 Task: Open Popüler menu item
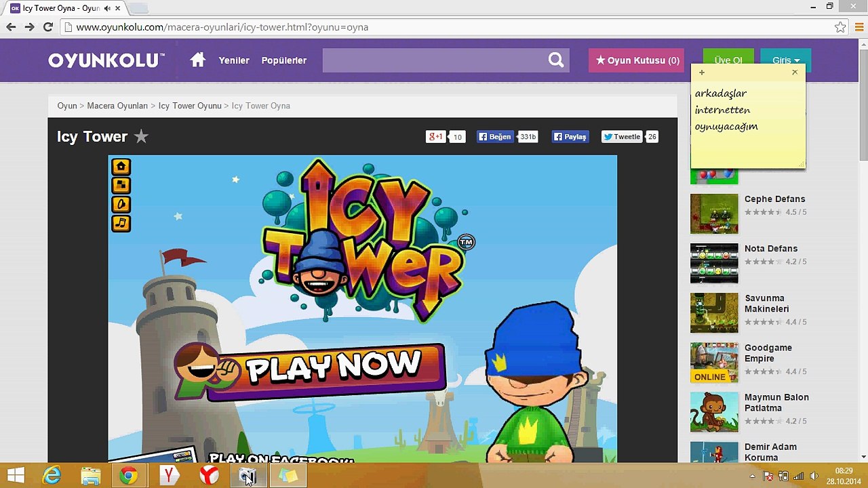[284, 60]
